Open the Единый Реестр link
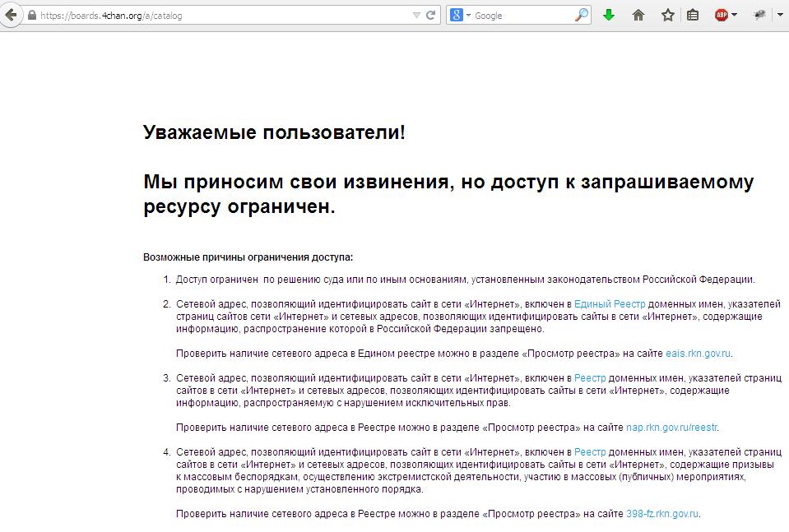Viewport: 789px width, 532px height. [x=610, y=304]
